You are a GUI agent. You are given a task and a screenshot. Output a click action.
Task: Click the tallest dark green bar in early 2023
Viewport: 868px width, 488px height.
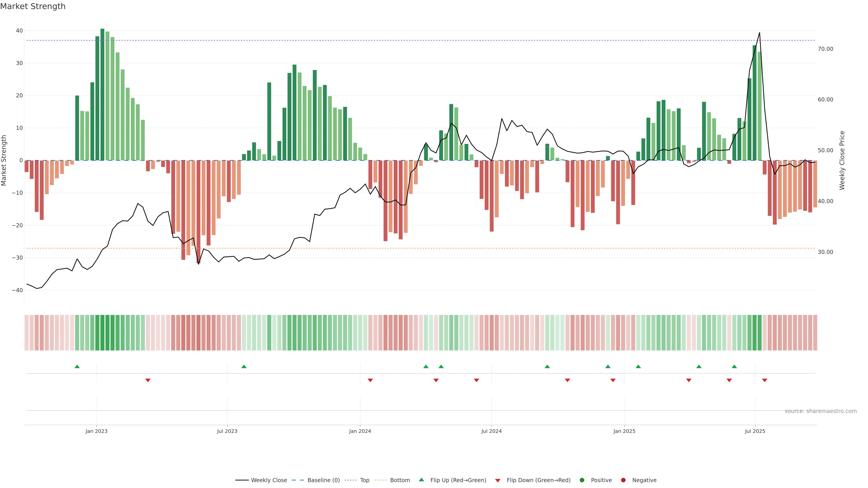[x=102, y=94]
